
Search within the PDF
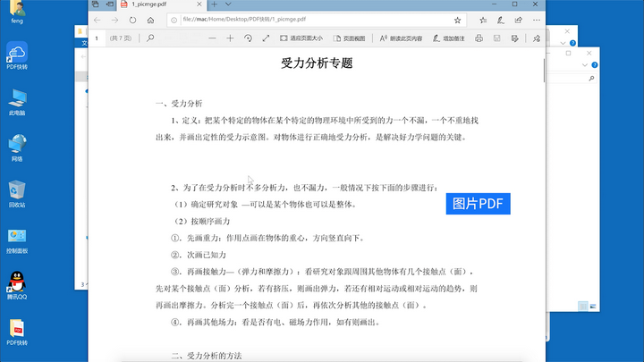click(x=150, y=38)
